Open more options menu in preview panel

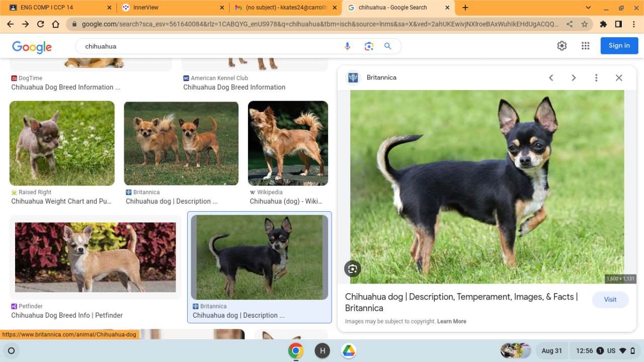point(596,78)
